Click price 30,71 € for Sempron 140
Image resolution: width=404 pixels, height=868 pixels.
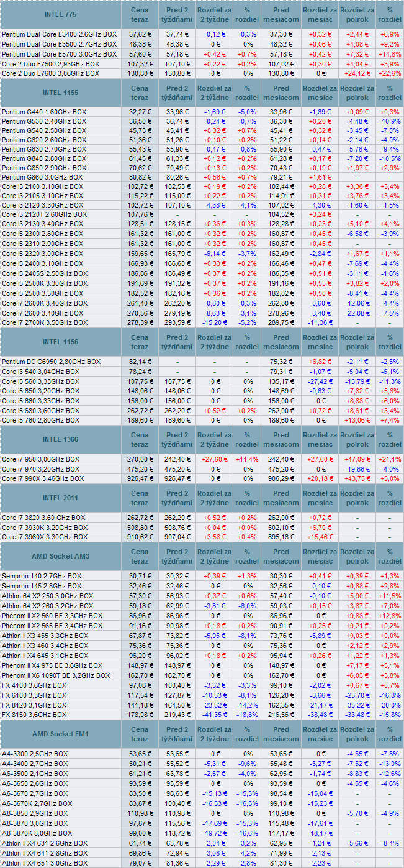(x=140, y=576)
